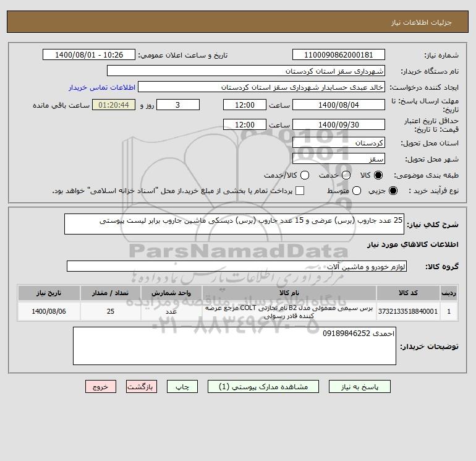Click the response deadline date 1400/08/04
Screen dimensions: 476x461
(x=339, y=105)
